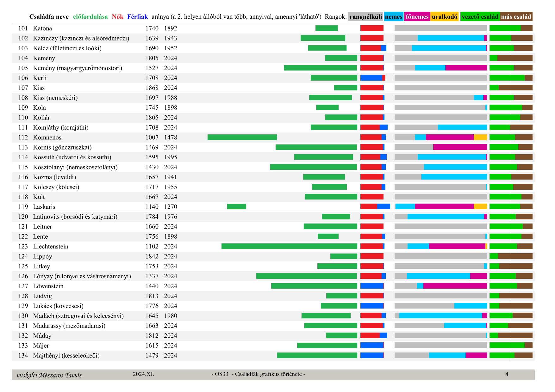Click the footer title 'OS33 - Családfák grafikus története'
The width and height of the screenshot is (555, 392).
pyautogui.click(x=258, y=374)
